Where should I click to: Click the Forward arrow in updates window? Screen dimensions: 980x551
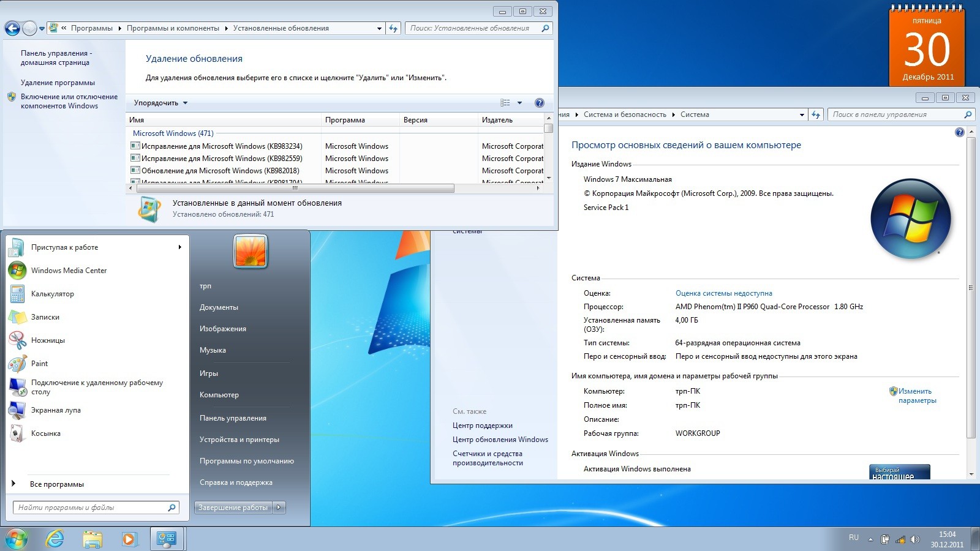29,28
